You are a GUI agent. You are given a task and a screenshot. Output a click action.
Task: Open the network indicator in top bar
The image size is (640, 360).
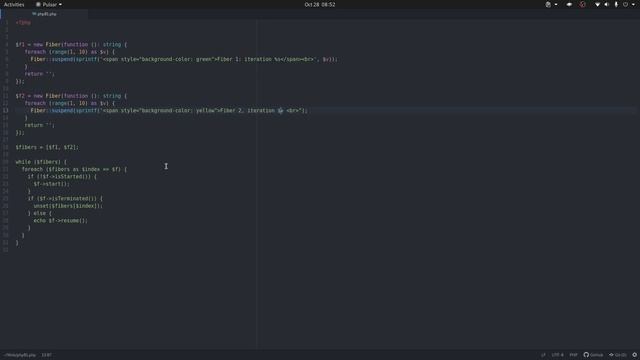pos(597,4)
